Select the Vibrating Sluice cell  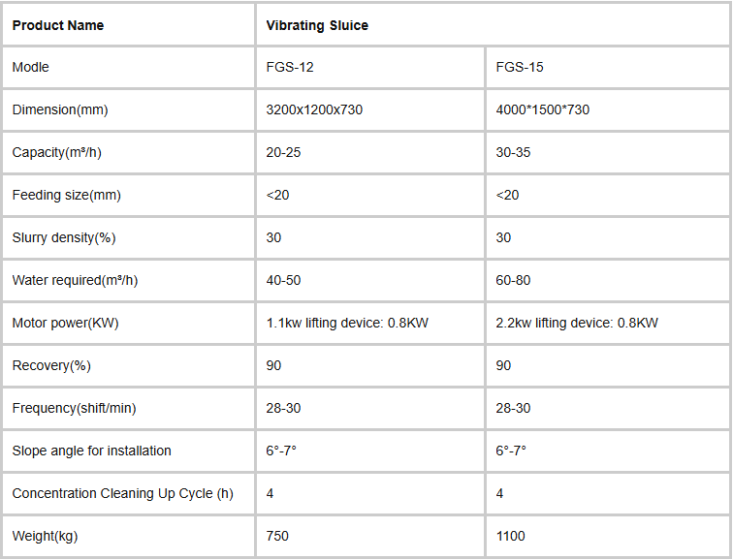317,25
